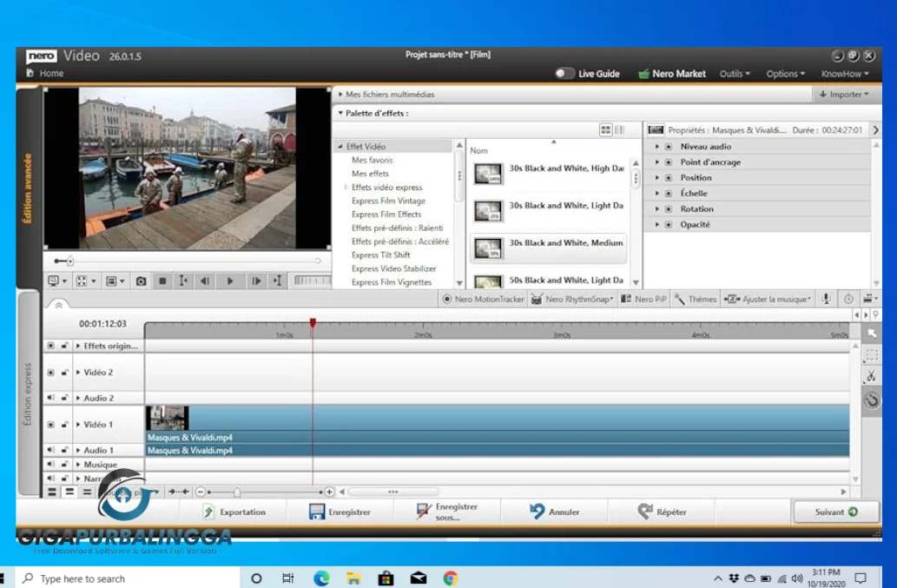The width and height of the screenshot is (897, 588).
Task: Open the Options menu
Action: click(x=786, y=74)
